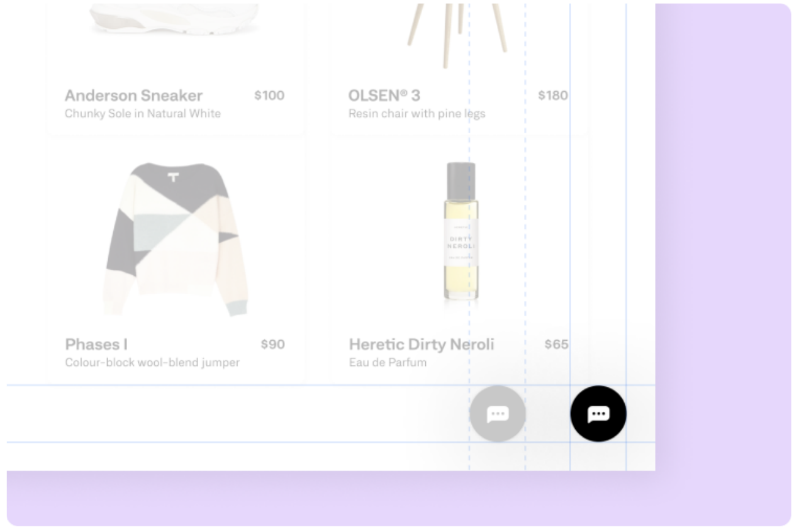Click the $90 price on Phases I
The width and height of the screenshot is (799, 532).
pos(273,345)
